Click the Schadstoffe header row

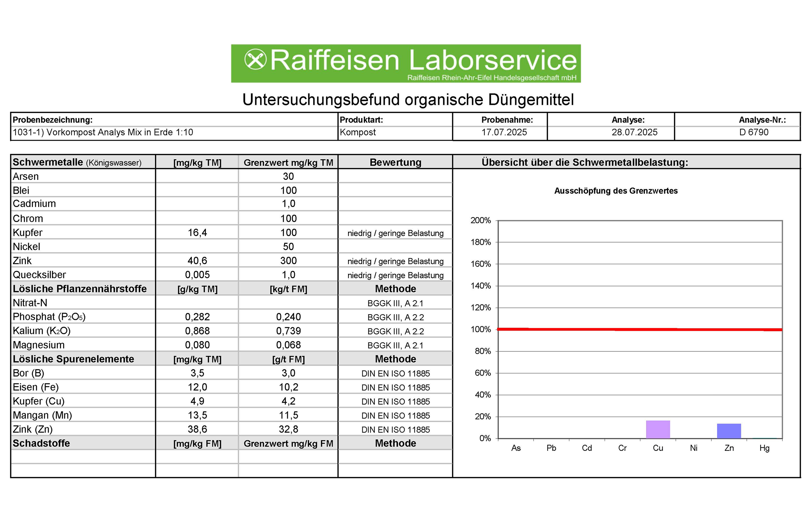coord(41,443)
